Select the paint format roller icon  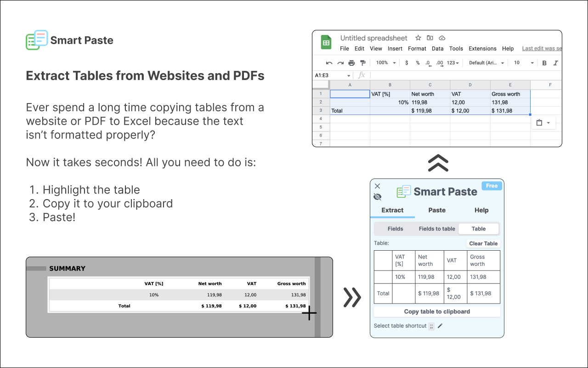tap(363, 63)
